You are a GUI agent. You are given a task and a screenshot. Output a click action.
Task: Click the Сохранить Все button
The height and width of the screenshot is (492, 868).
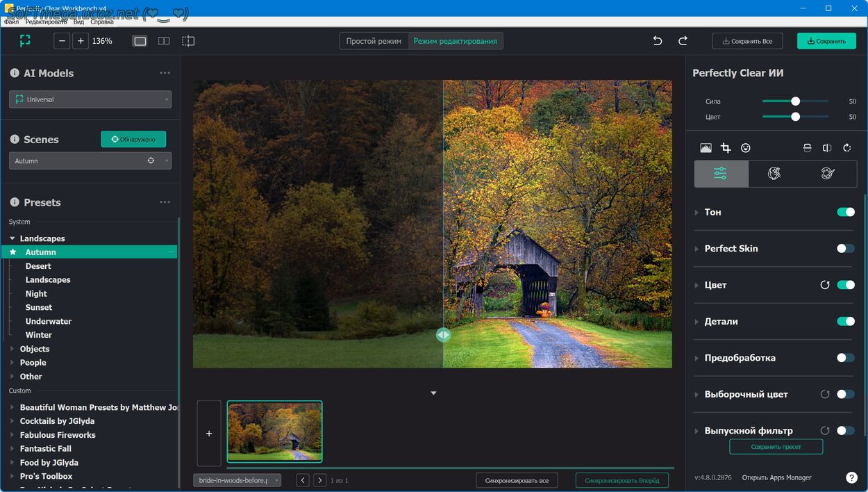747,41
